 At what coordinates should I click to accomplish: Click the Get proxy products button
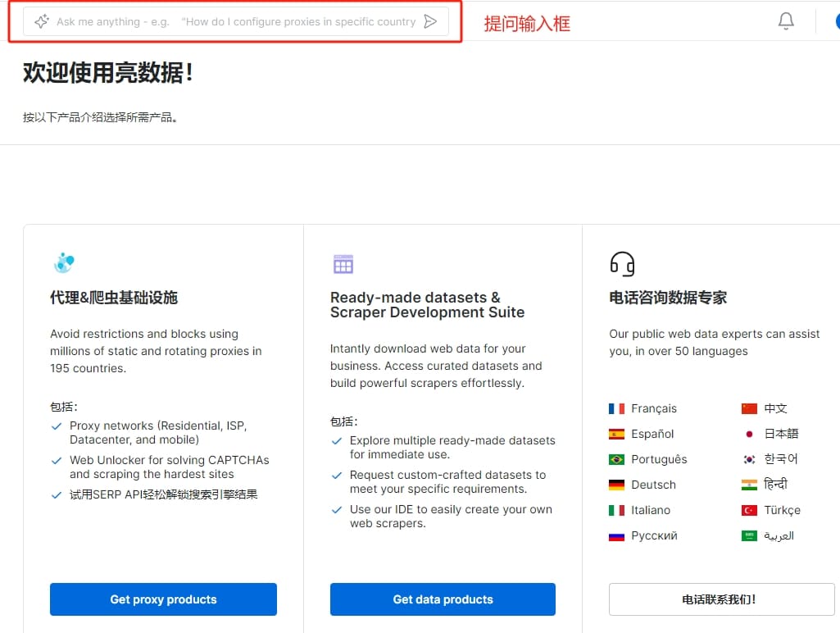pyautogui.click(x=163, y=599)
